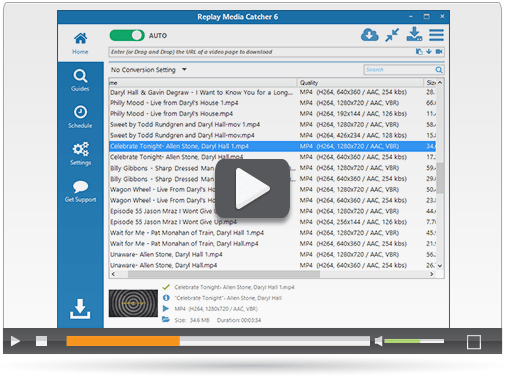Click the paste URL icon in address bar
The width and height of the screenshot is (505, 377).
(419, 52)
